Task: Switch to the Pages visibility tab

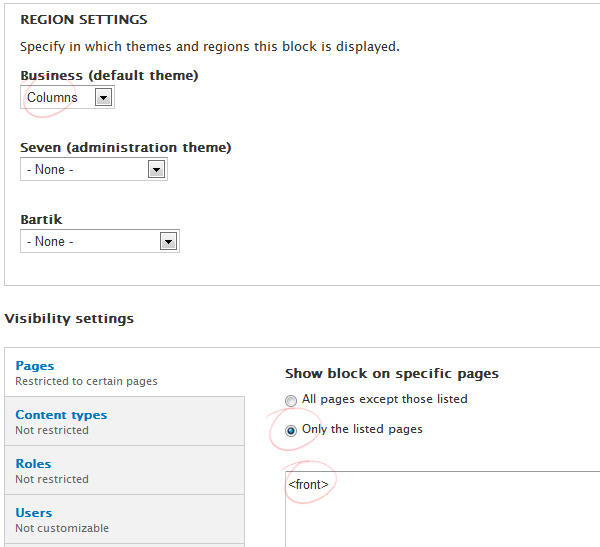Action: [x=34, y=366]
